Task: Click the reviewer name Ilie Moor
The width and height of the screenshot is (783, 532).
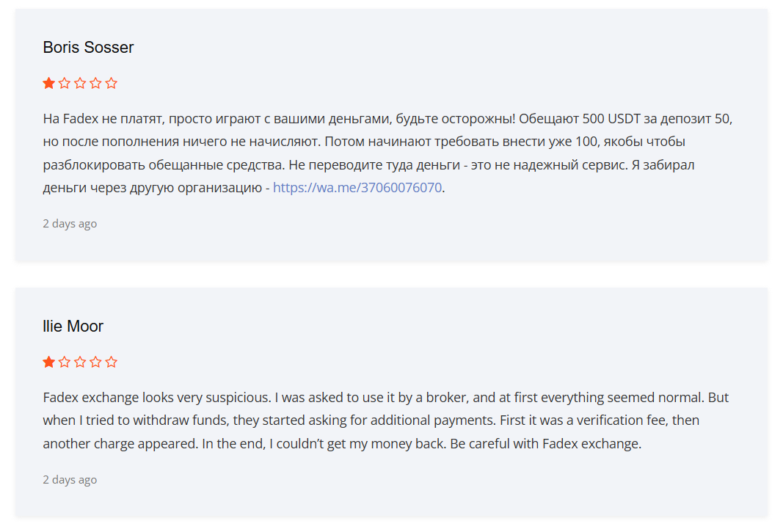Action: [73, 327]
